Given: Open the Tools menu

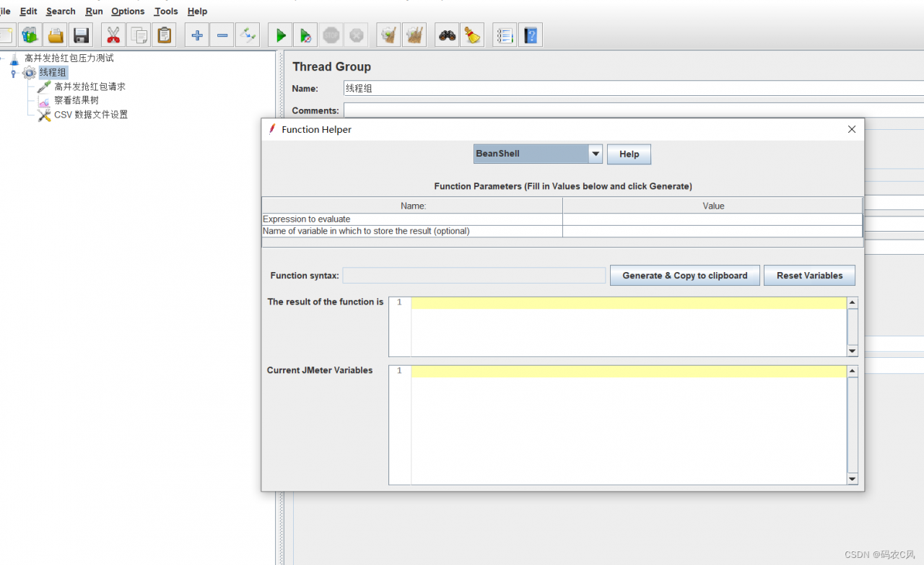Looking at the screenshot, I should (166, 11).
